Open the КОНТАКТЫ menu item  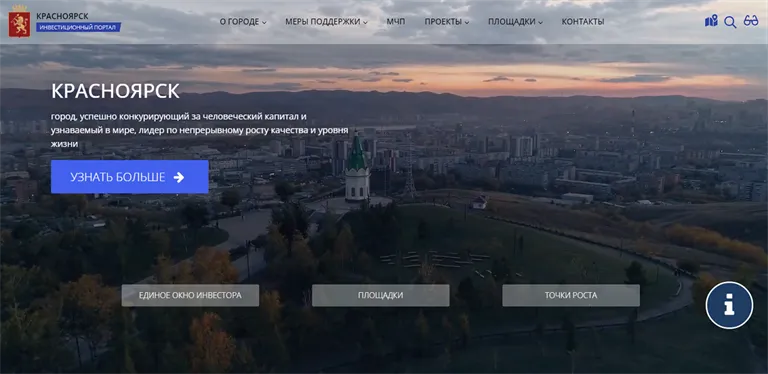[x=583, y=22]
